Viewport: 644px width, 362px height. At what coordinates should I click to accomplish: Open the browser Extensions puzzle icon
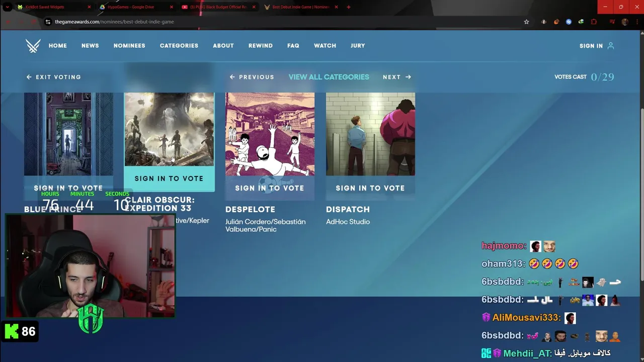click(594, 22)
